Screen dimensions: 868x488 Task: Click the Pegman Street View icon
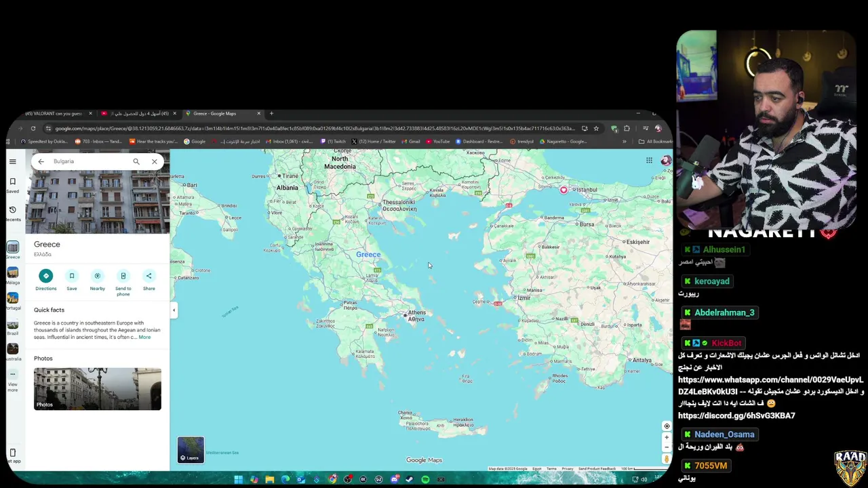(x=667, y=459)
